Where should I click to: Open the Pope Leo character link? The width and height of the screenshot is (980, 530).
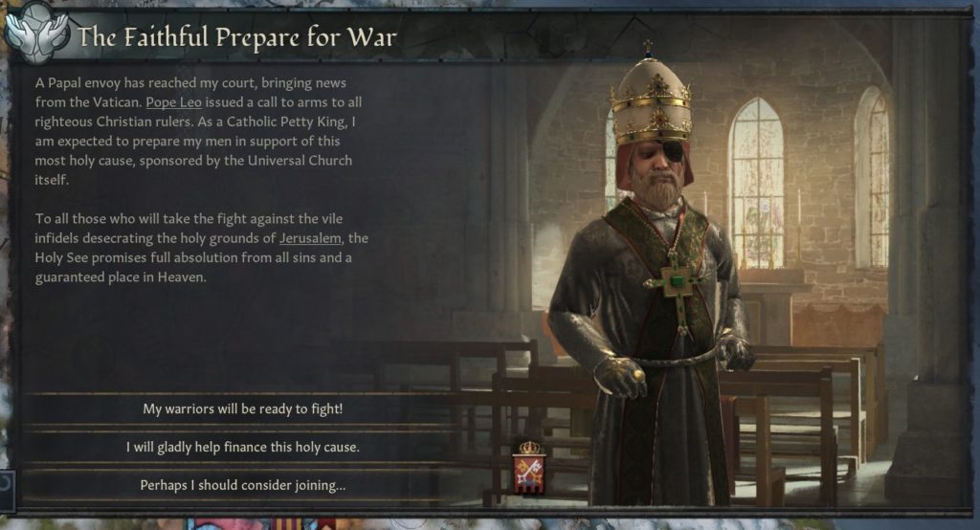point(174,101)
